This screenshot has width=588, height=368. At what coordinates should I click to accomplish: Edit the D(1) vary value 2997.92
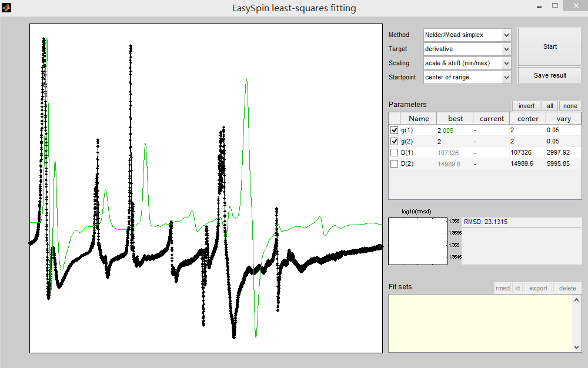[564, 152]
